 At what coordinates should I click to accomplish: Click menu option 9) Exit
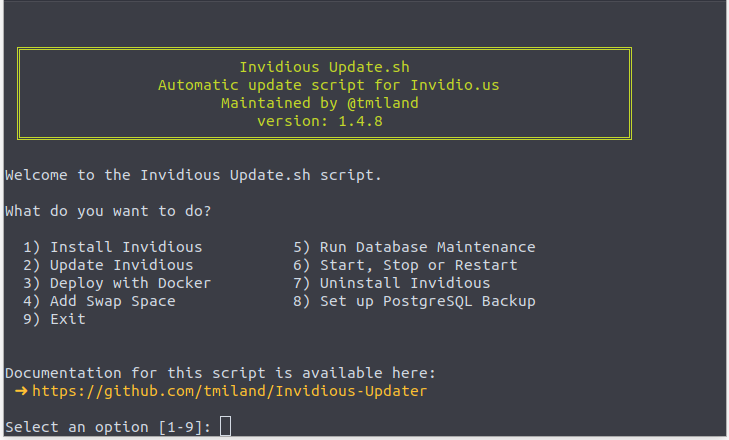(x=54, y=320)
